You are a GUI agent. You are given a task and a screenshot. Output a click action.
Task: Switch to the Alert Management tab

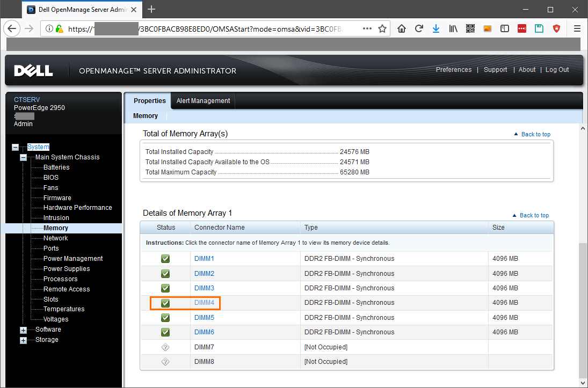pyautogui.click(x=203, y=101)
